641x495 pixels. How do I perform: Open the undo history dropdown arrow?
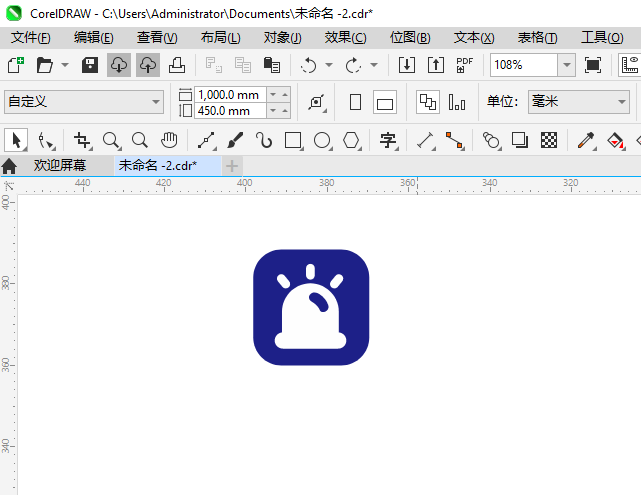coord(329,65)
